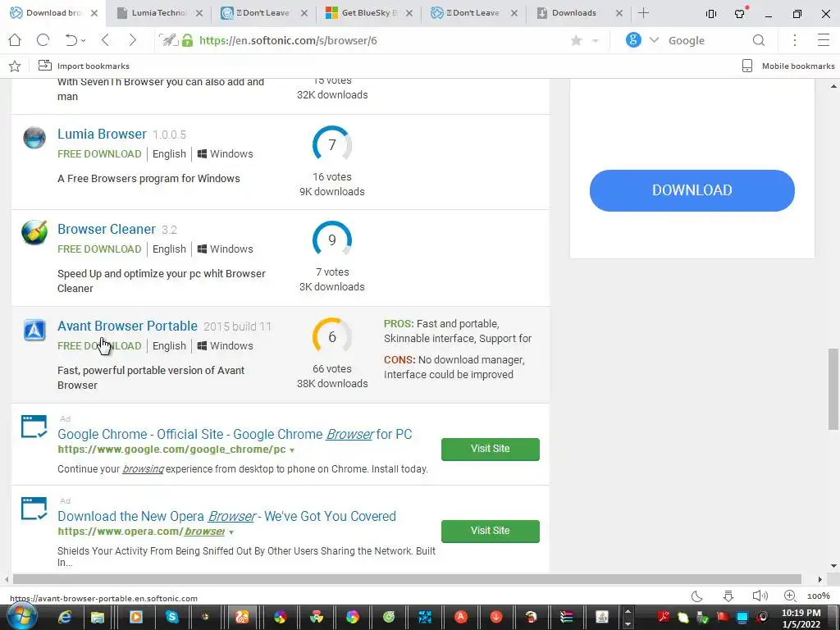Click the green padlock security icon
The image size is (840, 630).
pyautogui.click(x=187, y=40)
